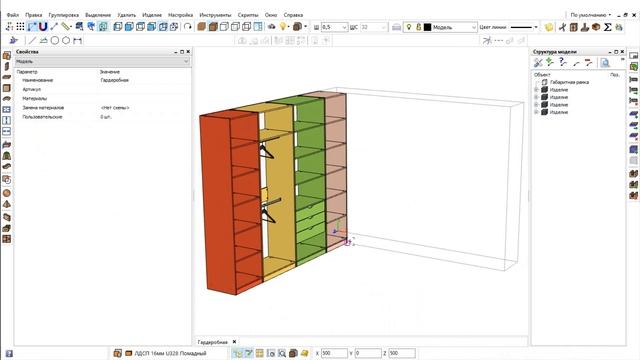
Task: Open the Структура модели toolbar overflow arrow
Action: pyautogui.click(x=622, y=60)
